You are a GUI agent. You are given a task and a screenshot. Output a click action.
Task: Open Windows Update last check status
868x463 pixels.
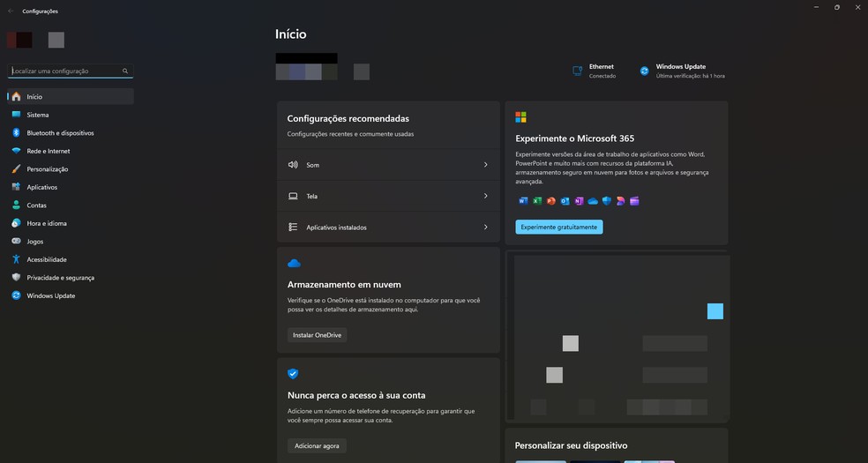coord(683,71)
